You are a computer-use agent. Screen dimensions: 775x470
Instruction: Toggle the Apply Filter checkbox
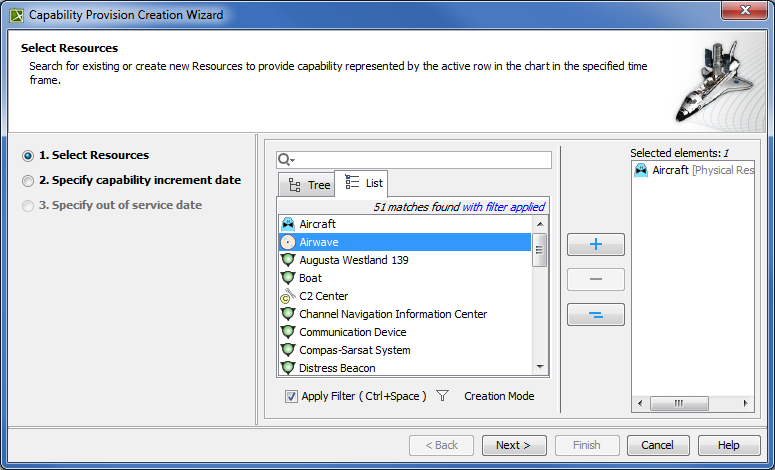[291, 396]
